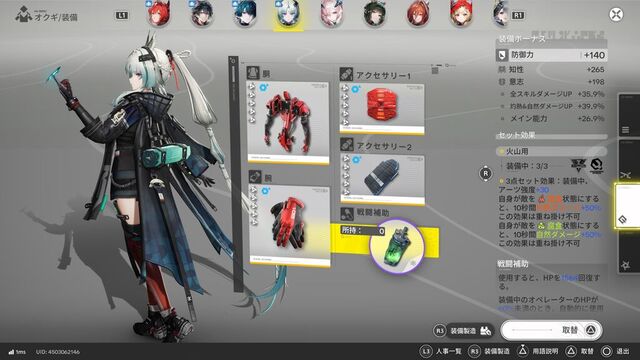Click the R1 next operator button
Screen dimensions: 640x360
tap(518, 16)
